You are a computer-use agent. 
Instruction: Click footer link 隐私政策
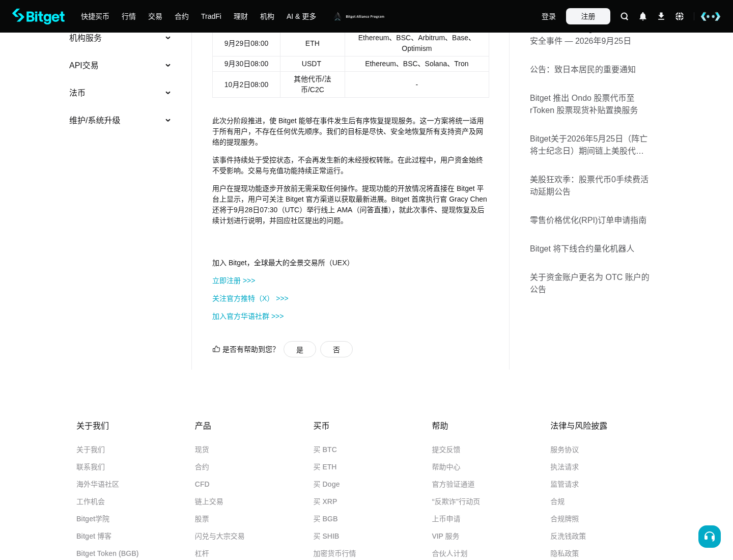pos(565,553)
